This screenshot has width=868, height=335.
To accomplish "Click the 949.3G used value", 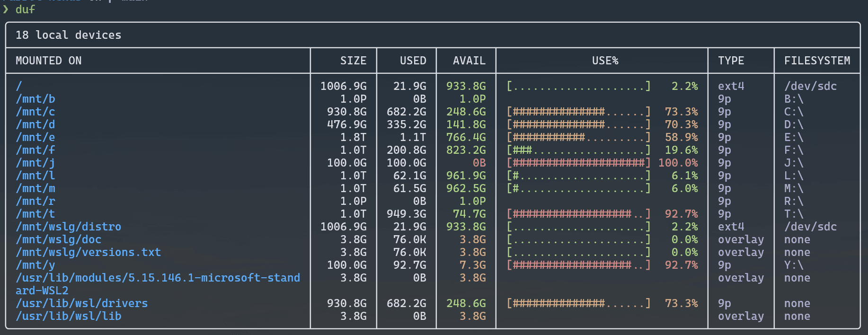I will click(x=406, y=214).
